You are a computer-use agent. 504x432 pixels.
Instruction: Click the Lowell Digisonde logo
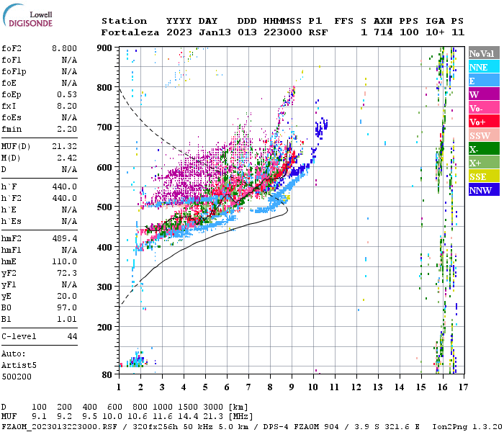27,15
